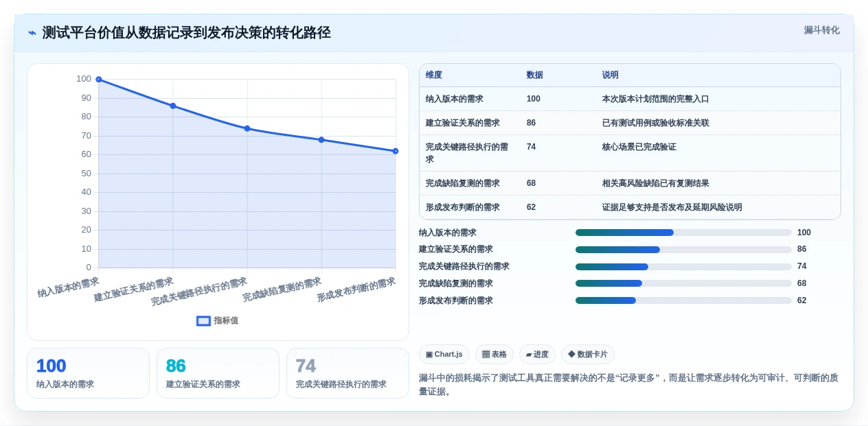
Task: Select the 数据卡片 tag chip
Action: click(x=588, y=354)
